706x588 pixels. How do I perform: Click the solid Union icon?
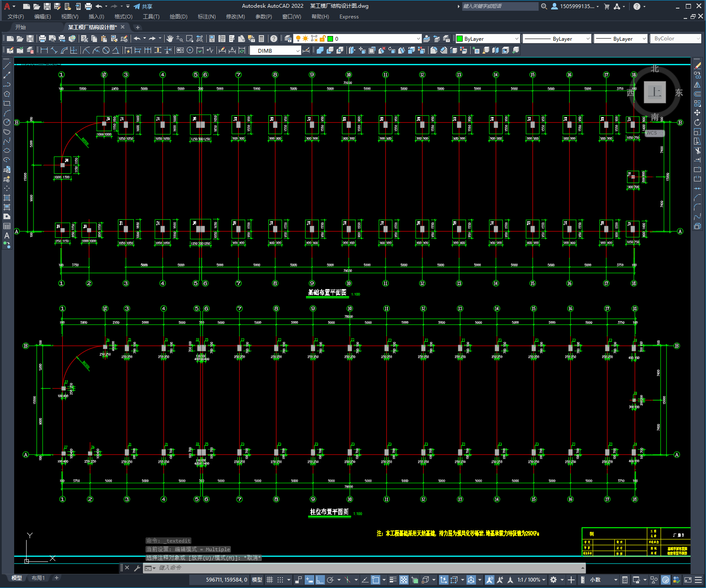pos(320,50)
